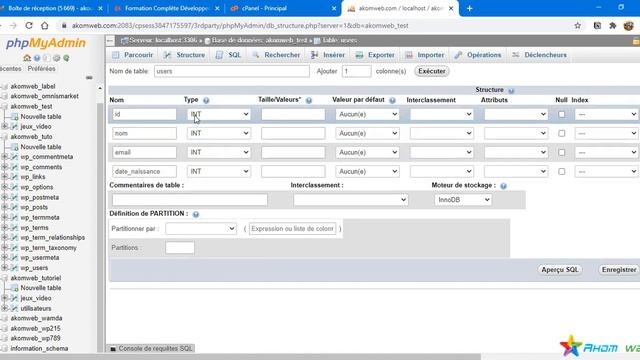Click the table icon next to utilisateurs
Screen dimensions: 640x360
[x=14, y=309]
